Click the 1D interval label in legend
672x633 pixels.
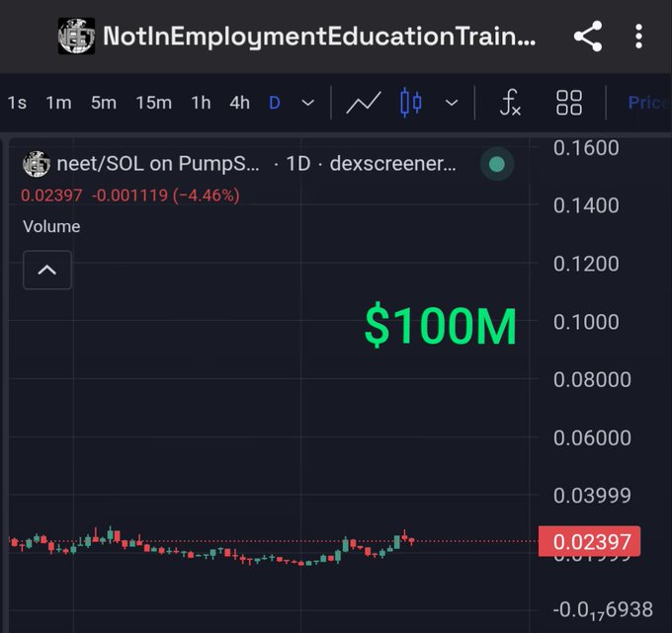(x=298, y=164)
